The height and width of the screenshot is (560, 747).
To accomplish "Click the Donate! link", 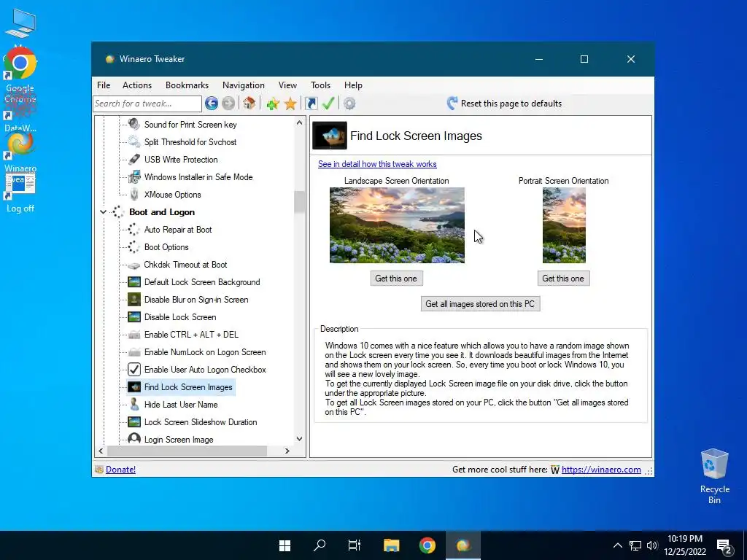I will (x=120, y=470).
